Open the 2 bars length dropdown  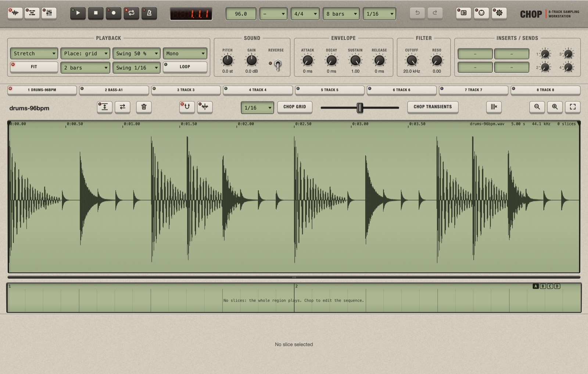[x=85, y=68]
